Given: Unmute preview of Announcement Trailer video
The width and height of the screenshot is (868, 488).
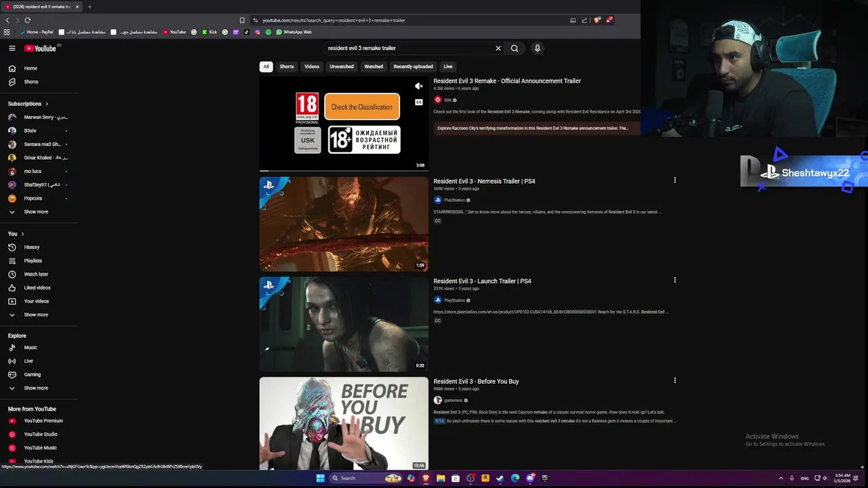Looking at the screenshot, I should [x=419, y=86].
